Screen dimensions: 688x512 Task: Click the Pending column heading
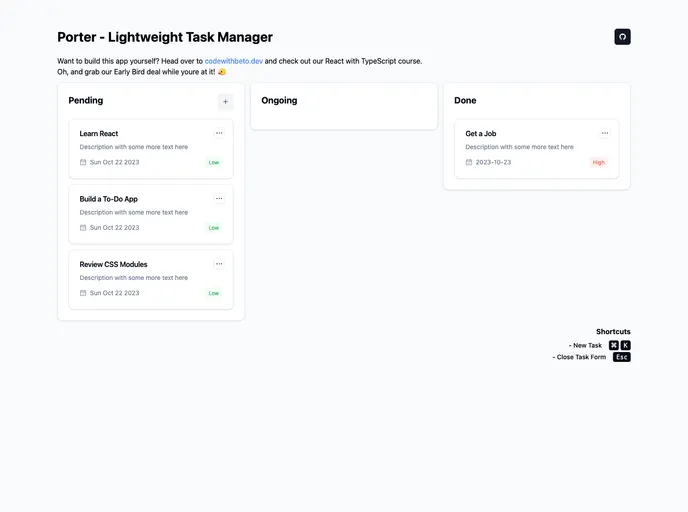click(86, 100)
